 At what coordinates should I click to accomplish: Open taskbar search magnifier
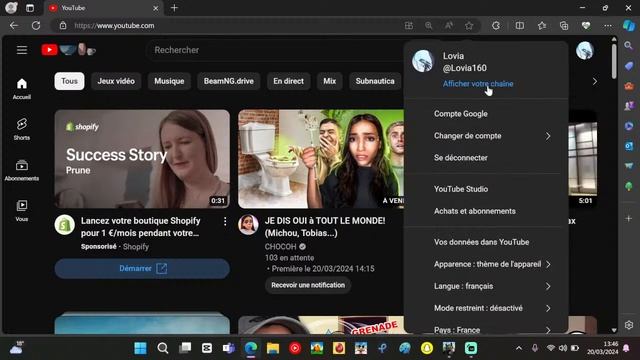point(162,348)
